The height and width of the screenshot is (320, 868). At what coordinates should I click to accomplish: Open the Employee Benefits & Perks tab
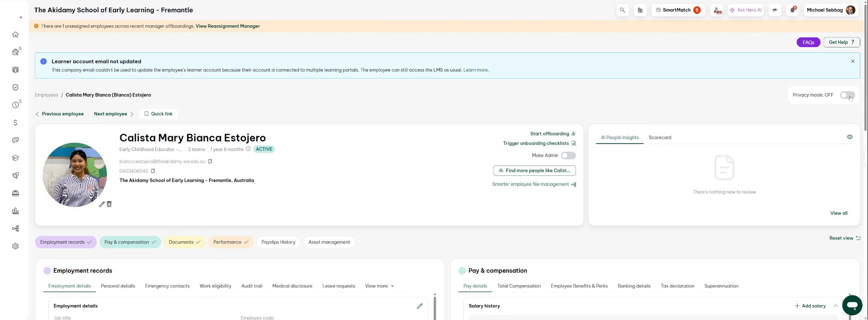click(579, 286)
